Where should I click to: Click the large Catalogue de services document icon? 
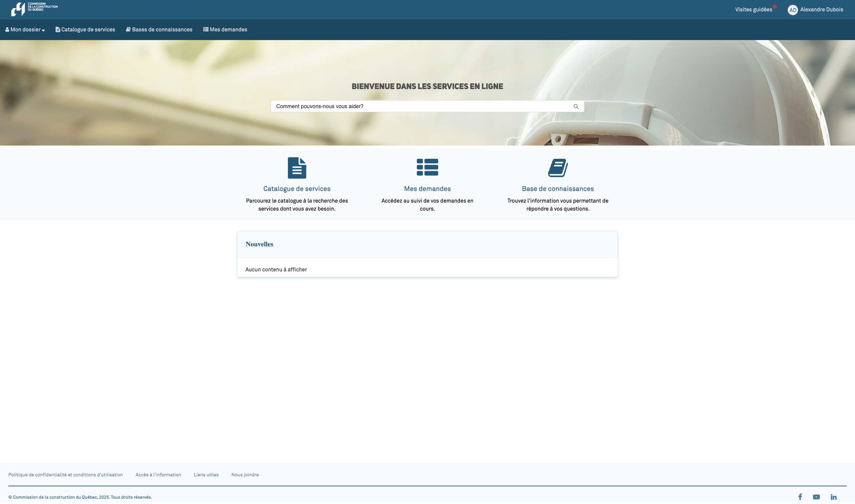297,168
